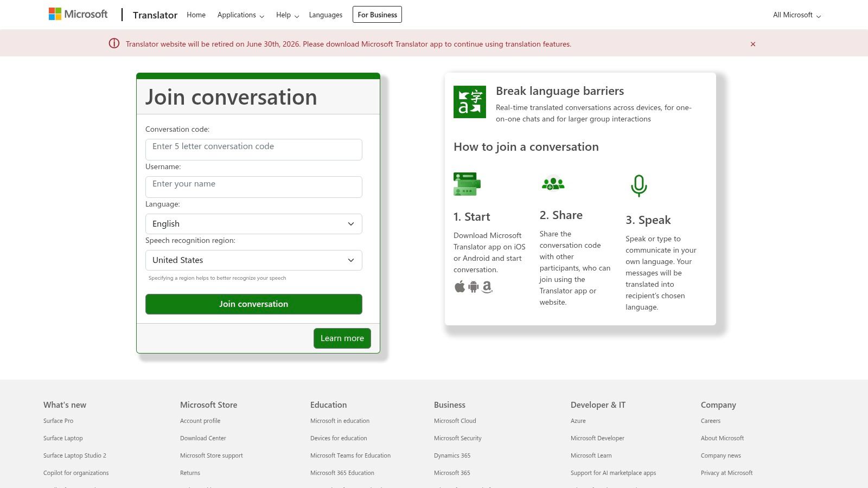Viewport: 868px width, 488px height.
Task: Open the Languages page
Action: 325,15
